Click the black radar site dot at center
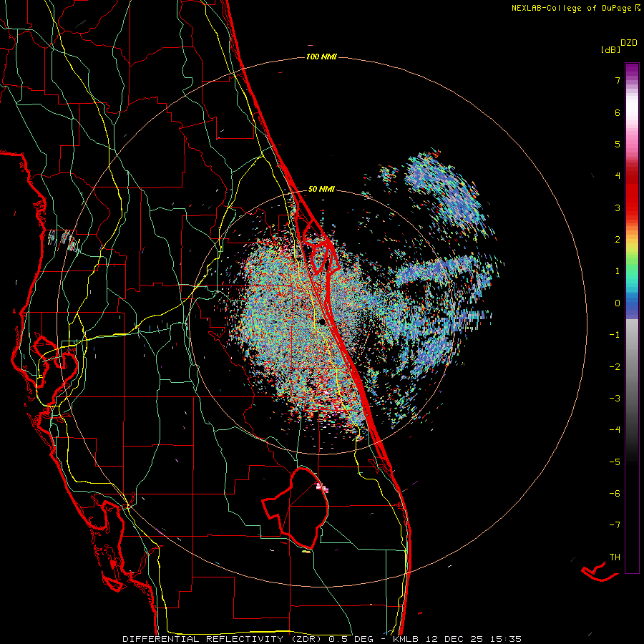 click(x=322, y=322)
